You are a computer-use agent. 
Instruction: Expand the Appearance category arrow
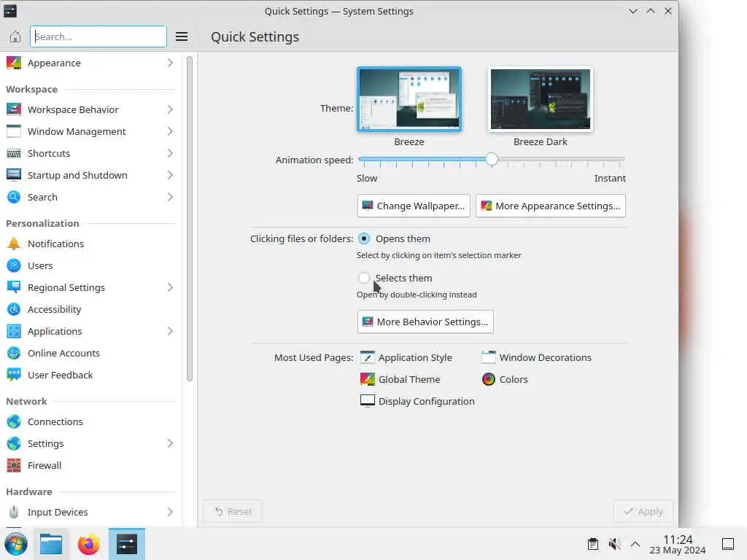pyautogui.click(x=170, y=63)
